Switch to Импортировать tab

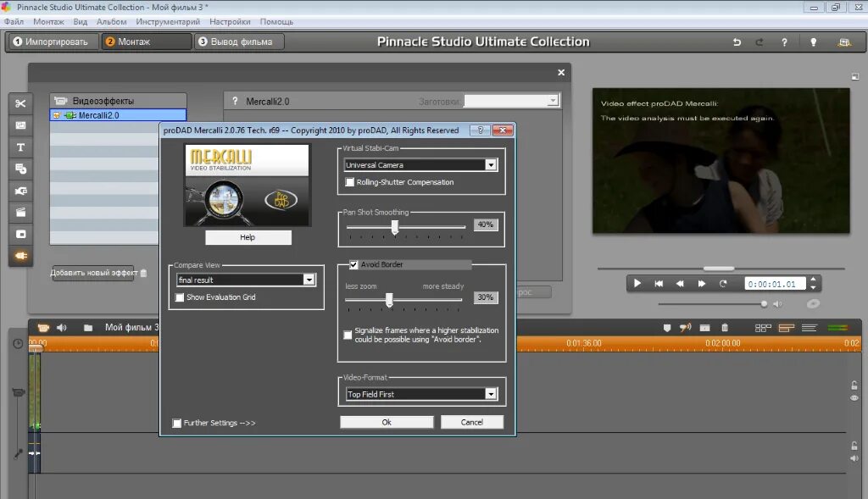coord(53,42)
